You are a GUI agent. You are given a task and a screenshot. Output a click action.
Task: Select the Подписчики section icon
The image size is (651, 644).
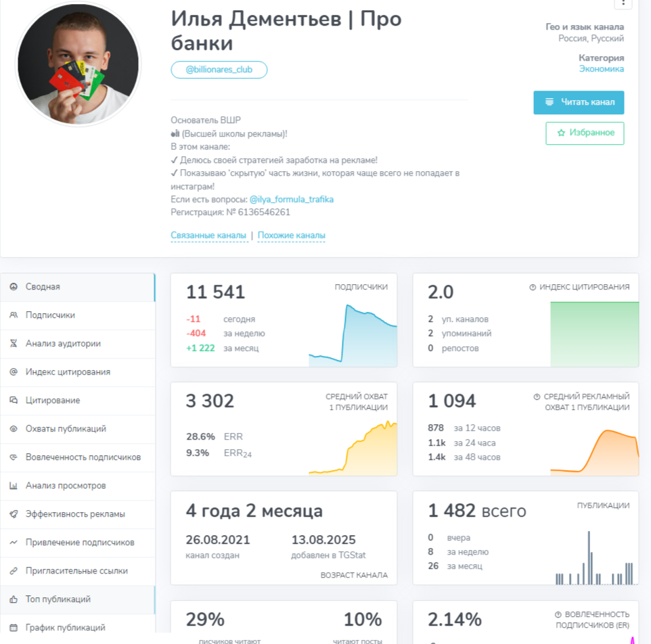point(14,315)
